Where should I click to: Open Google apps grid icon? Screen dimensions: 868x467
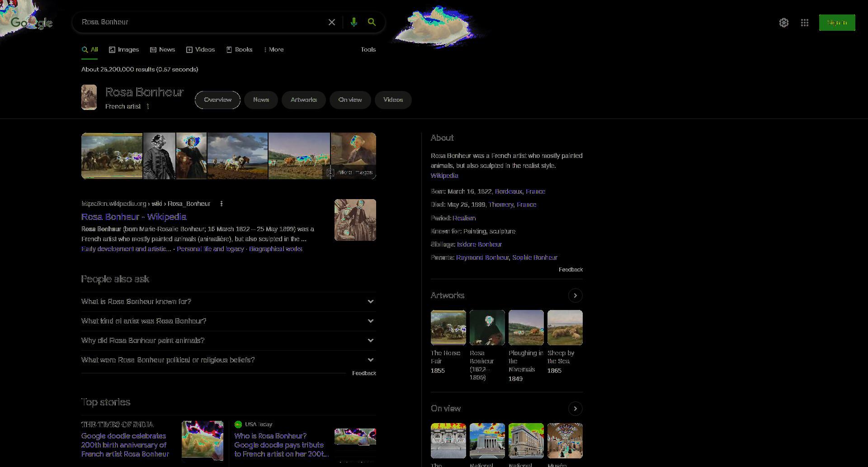805,23
